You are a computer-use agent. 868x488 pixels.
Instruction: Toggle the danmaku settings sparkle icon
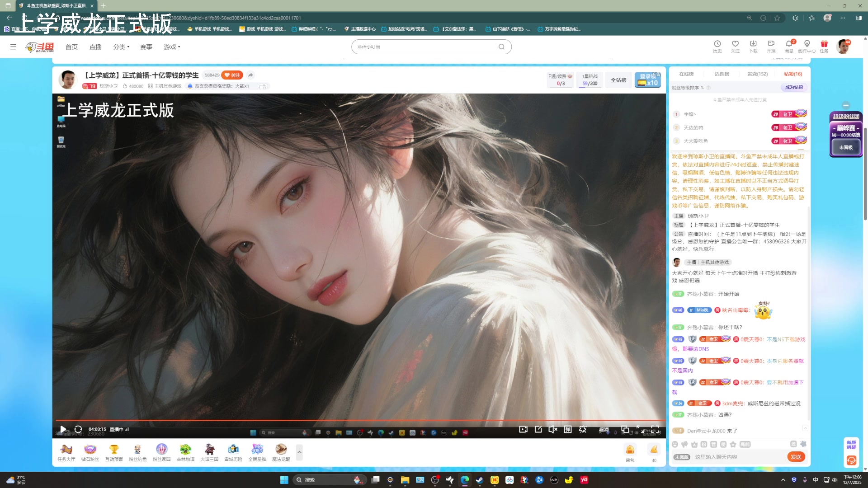pyautogui.click(x=583, y=429)
